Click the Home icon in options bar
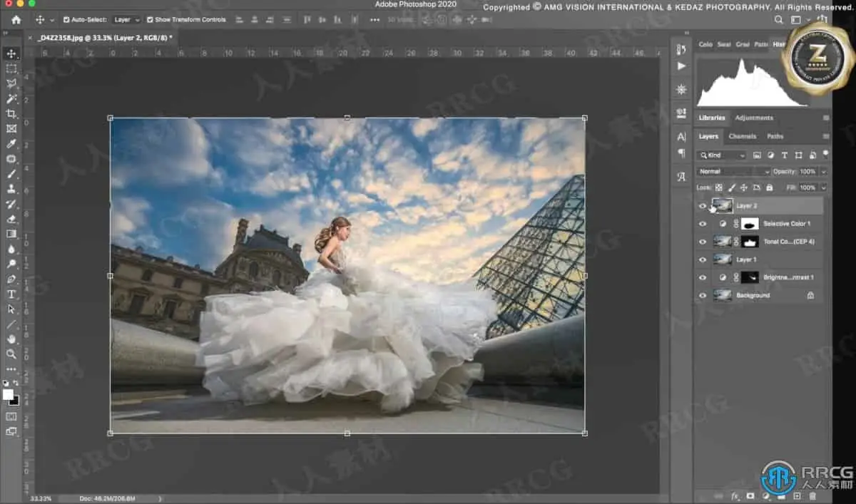Screen dimensions: 856x504 click(16, 20)
